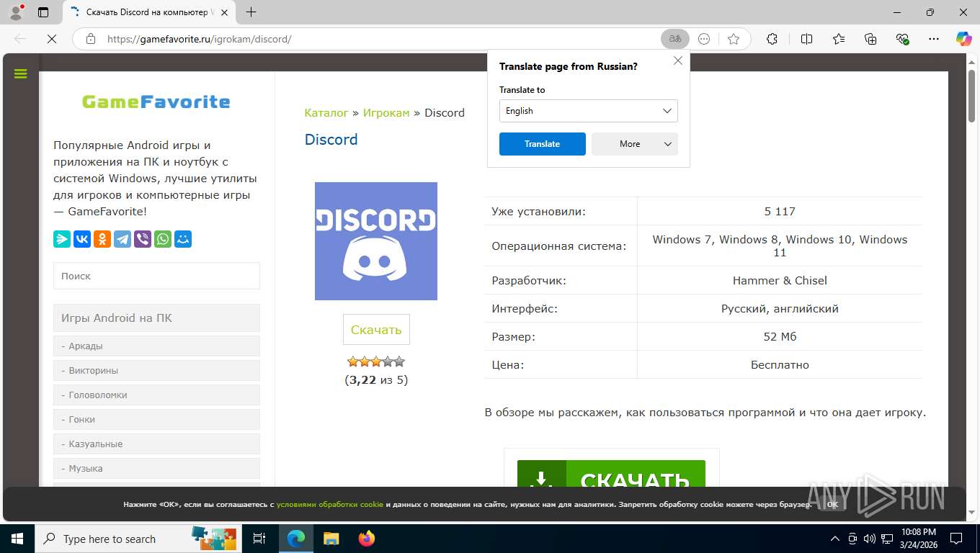
Task: Show hidden system tray icons
Action: [835, 539]
